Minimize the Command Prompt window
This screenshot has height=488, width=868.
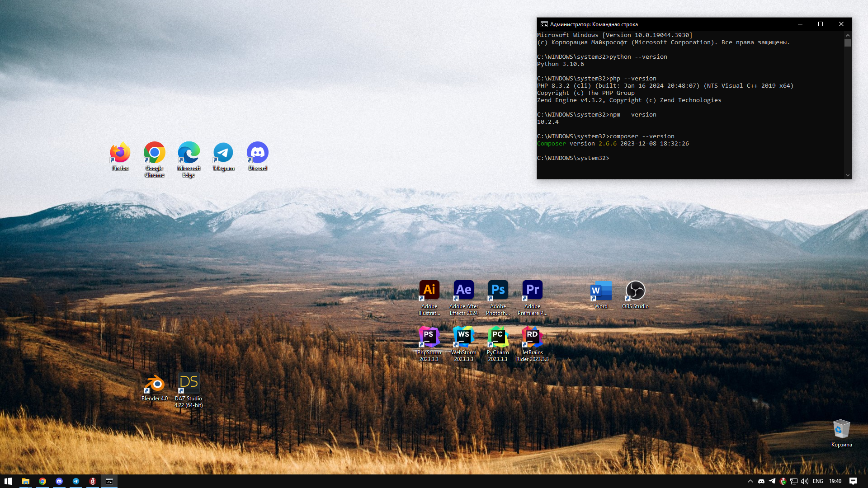pyautogui.click(x=800, y=24)
